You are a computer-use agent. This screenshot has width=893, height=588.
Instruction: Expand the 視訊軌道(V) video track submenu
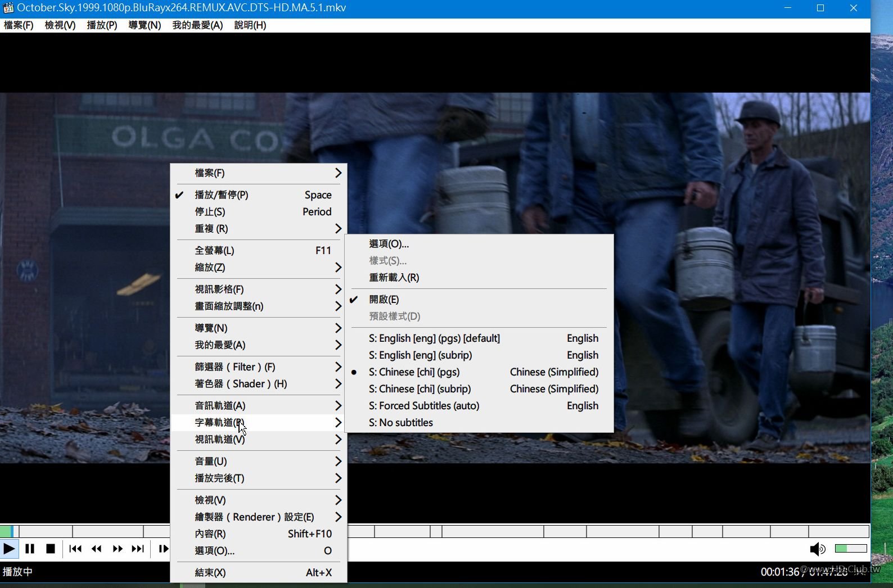point(259,440)
